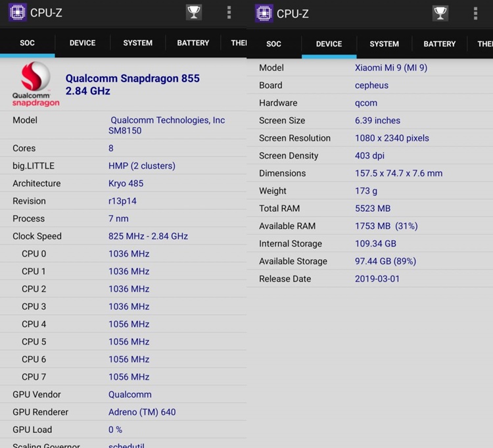
Task: Tap Release Date value '2019-03-01'
Action: click(x=377, y=279)
